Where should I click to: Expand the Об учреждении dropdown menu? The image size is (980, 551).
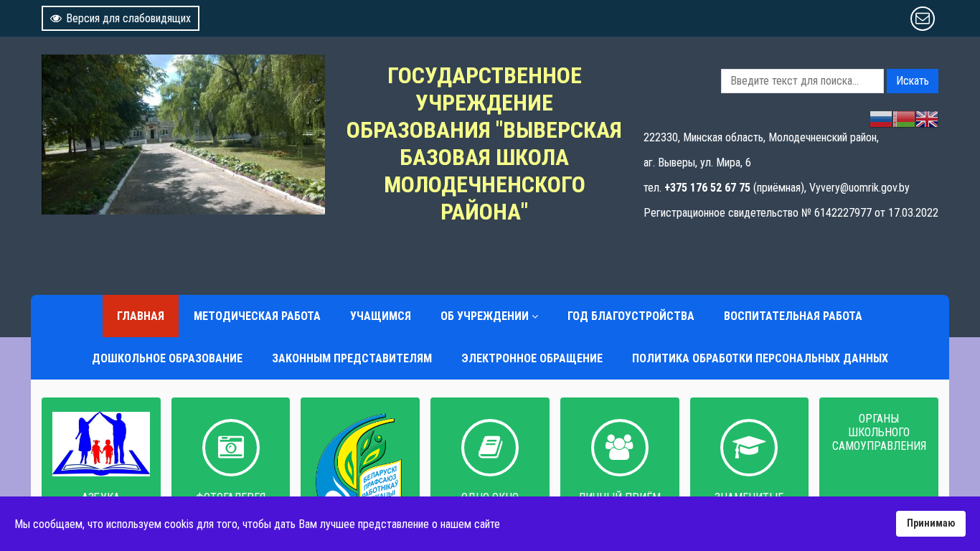tap(489, 316)
